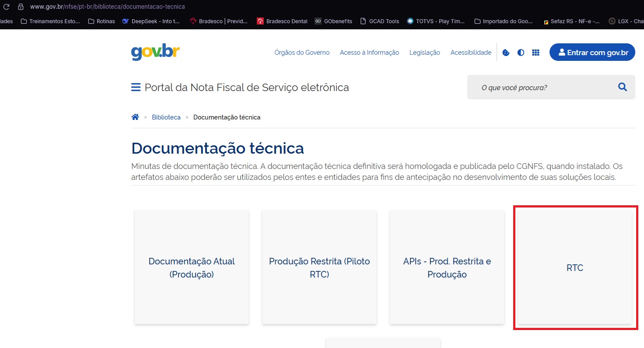Click Documentação técnica breadcrumb text
This screenshot has width=644, height=348.
click(x=227, y=117)
